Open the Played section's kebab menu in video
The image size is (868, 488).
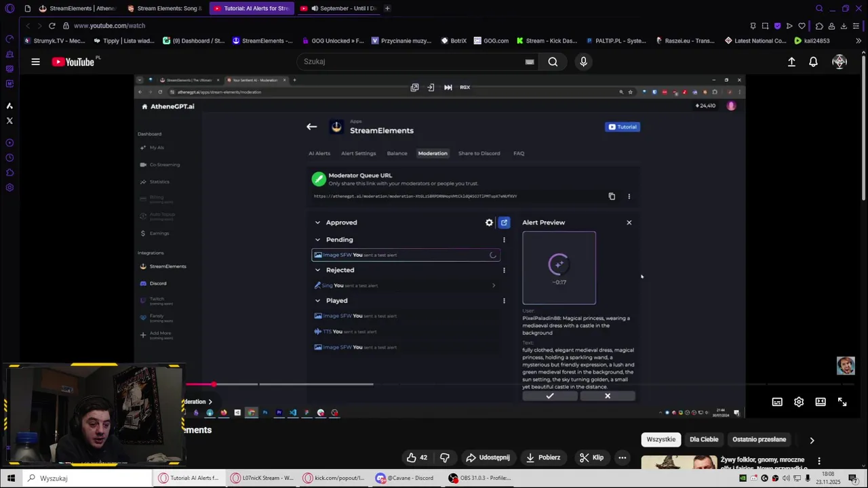click(x=504, y=300)
